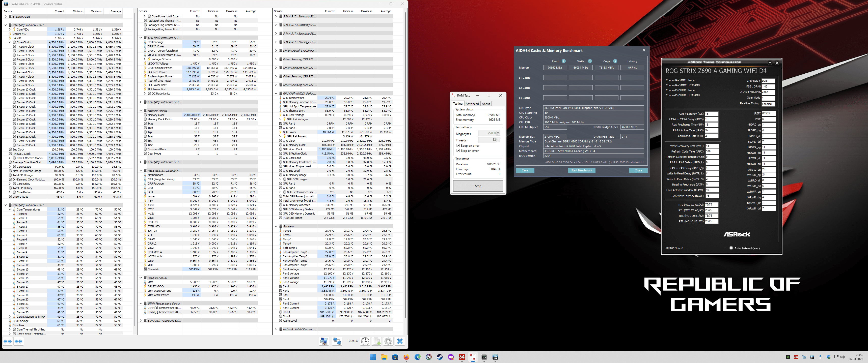This screenshot has width=868, height=363.
Task: Select GPU Temperature row in HWiNFO
Action: click(335, 98)
